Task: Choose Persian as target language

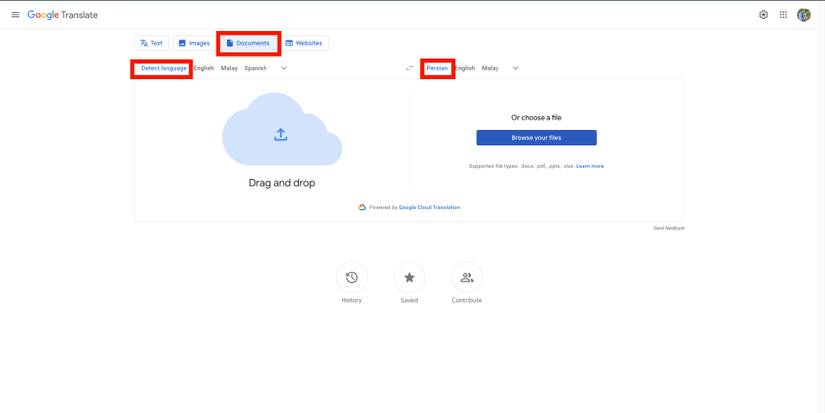Action: click(x=437, y=68)
